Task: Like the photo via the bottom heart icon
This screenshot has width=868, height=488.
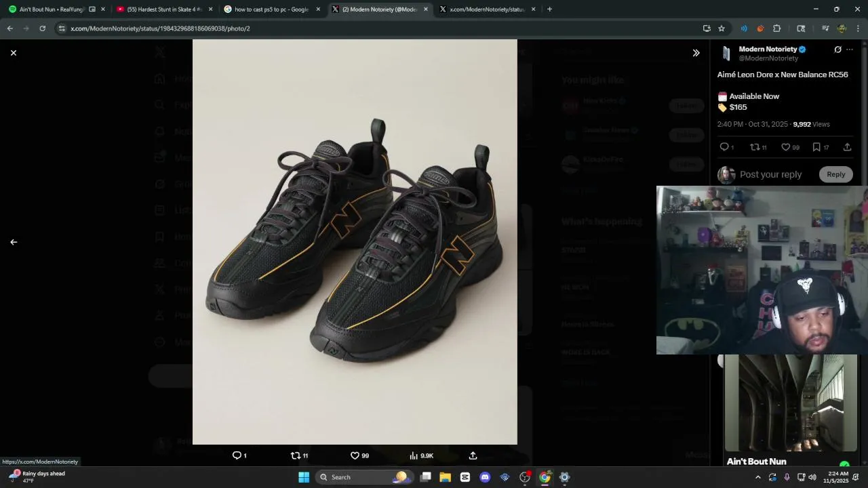Action: point(355,455)
